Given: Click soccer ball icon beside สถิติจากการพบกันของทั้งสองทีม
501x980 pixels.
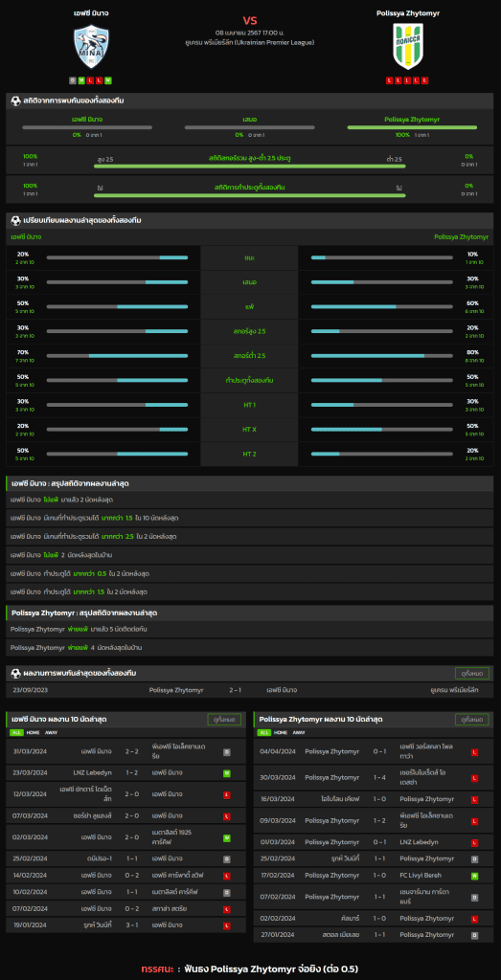Looking at the screenshot, I should pyautogui.click(x=15, y=100).
